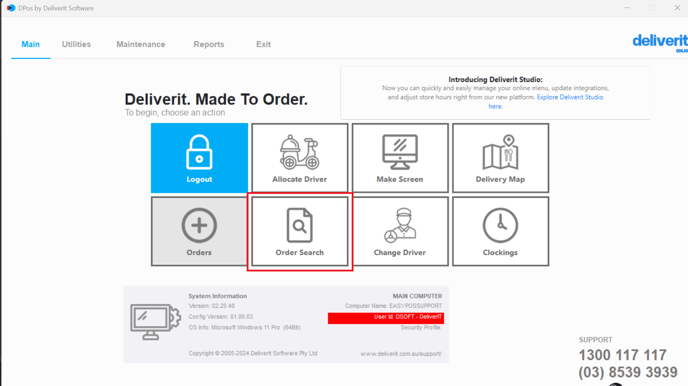
Task: Click the Security Profile label
Action: point(421,328)
